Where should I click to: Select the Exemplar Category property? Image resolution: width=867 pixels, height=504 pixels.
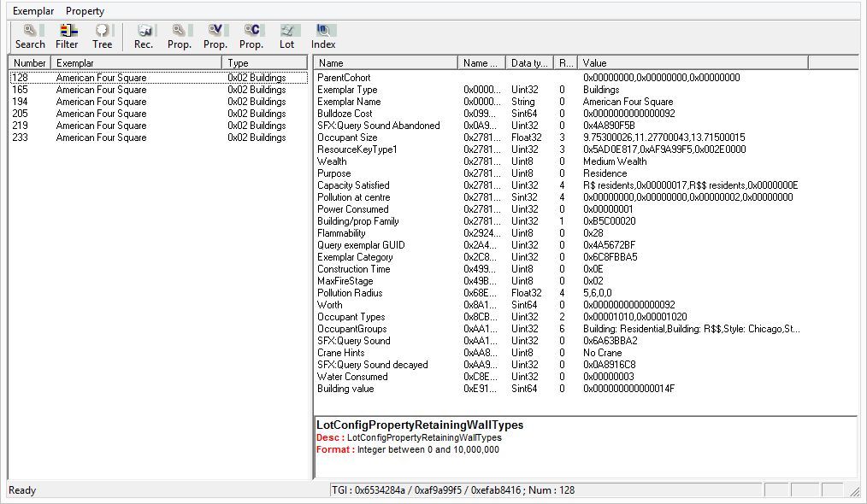(x=355, y=257)
